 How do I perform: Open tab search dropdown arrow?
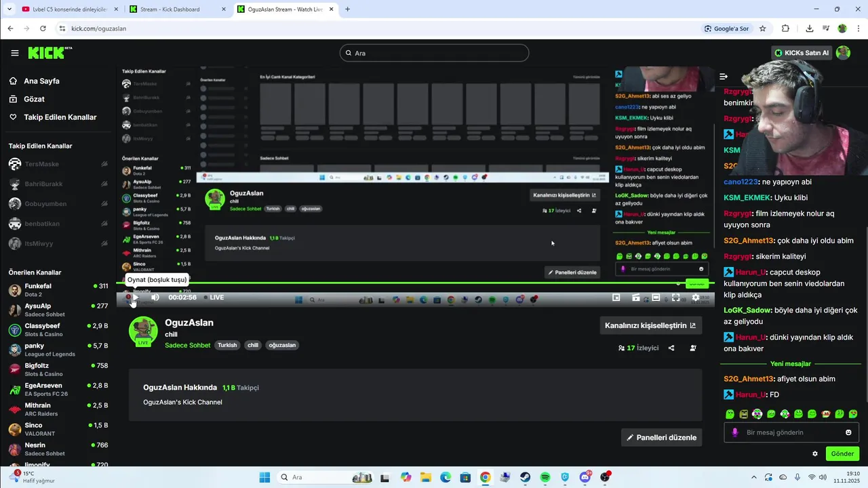pos(9,9)
